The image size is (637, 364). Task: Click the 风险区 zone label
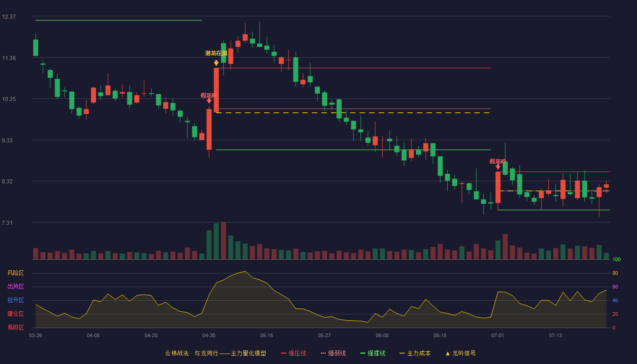[15, 273]
